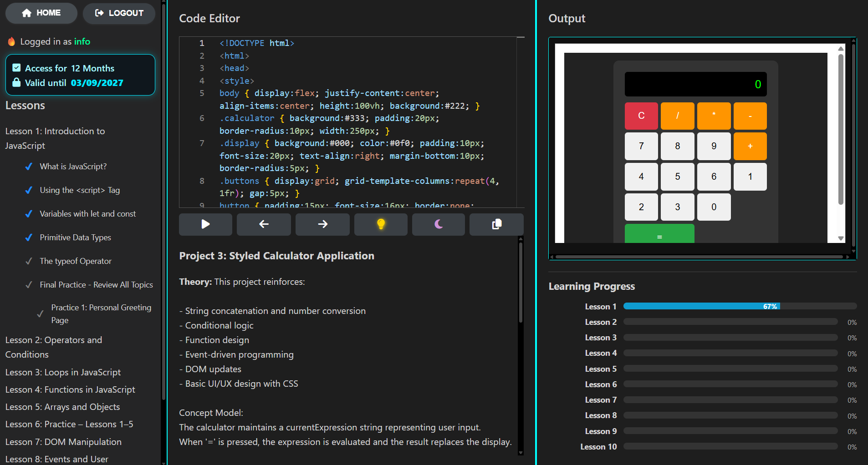Viewport: 868px width, 465px height.
Task: Click the checkmark beside What is JavaScript?
Action: tap(29, 167)
